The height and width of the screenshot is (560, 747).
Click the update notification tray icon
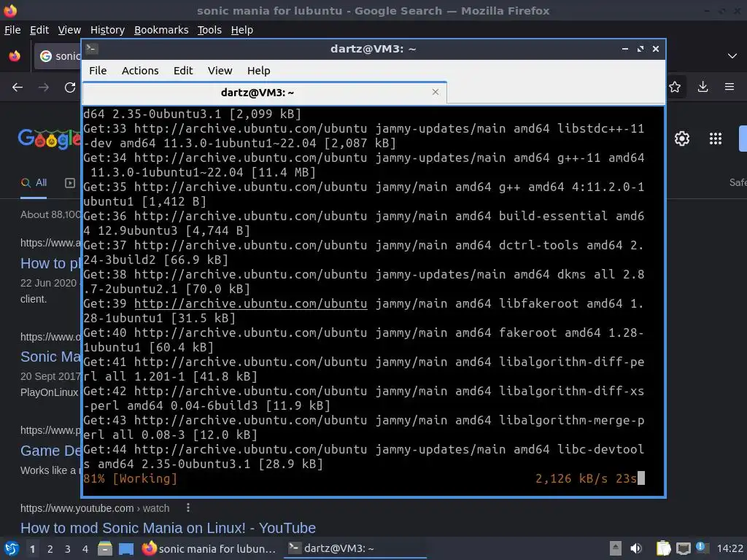(x=701, y=547)
